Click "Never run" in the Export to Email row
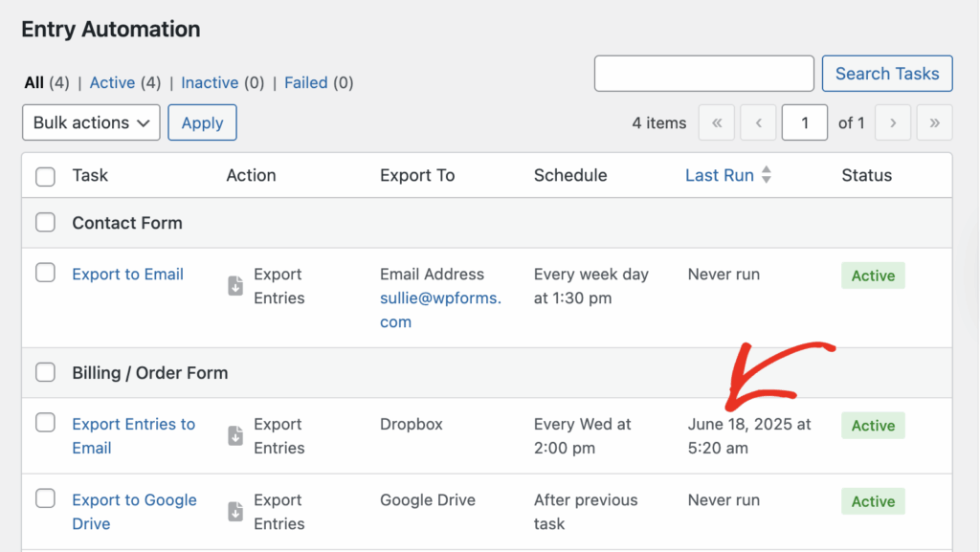Image resolution: width=980 pixels, height=552 pixels. pos(724,275)
